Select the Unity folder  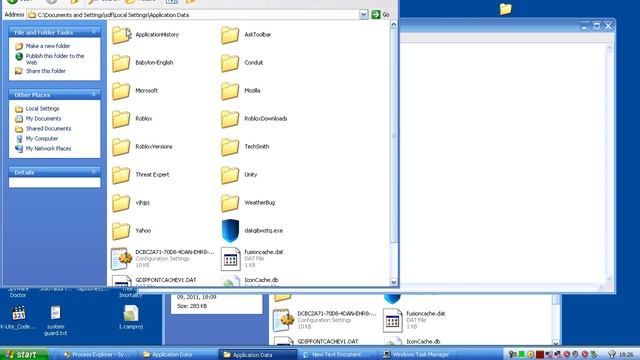[239, 175]
